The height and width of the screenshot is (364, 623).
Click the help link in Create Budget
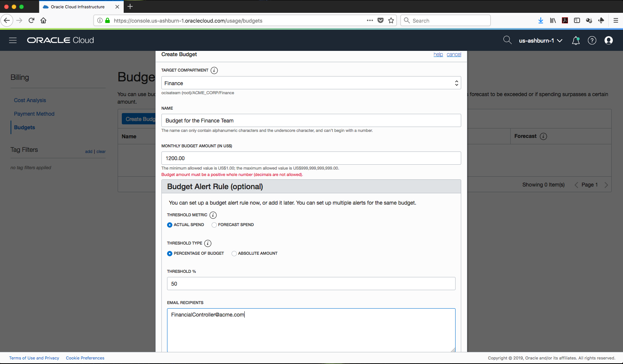(438, 55)
